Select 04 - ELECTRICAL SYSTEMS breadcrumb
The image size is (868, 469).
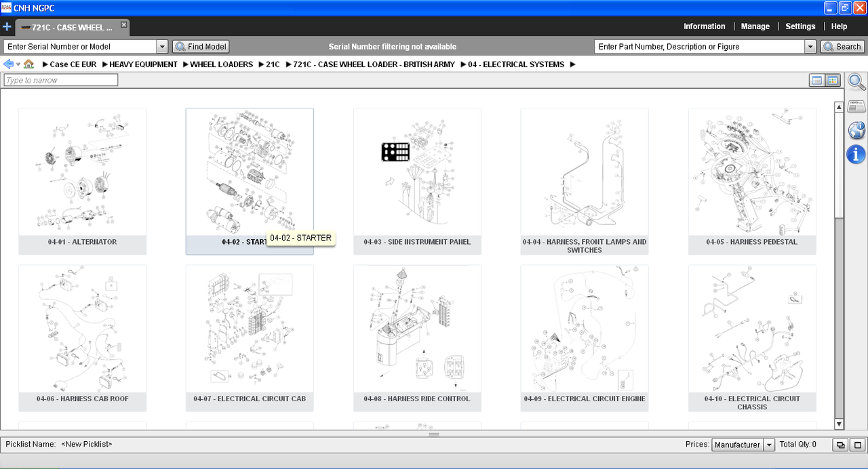[516, 64]
